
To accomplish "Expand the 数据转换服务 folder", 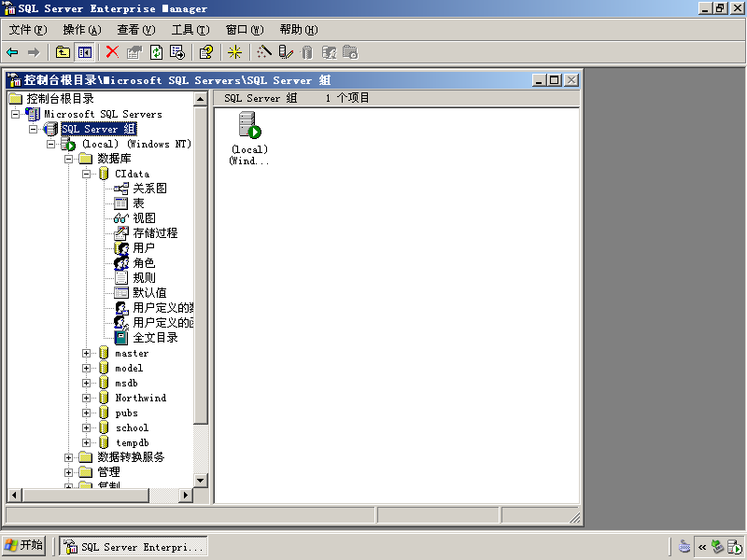I will pos(68,457).
